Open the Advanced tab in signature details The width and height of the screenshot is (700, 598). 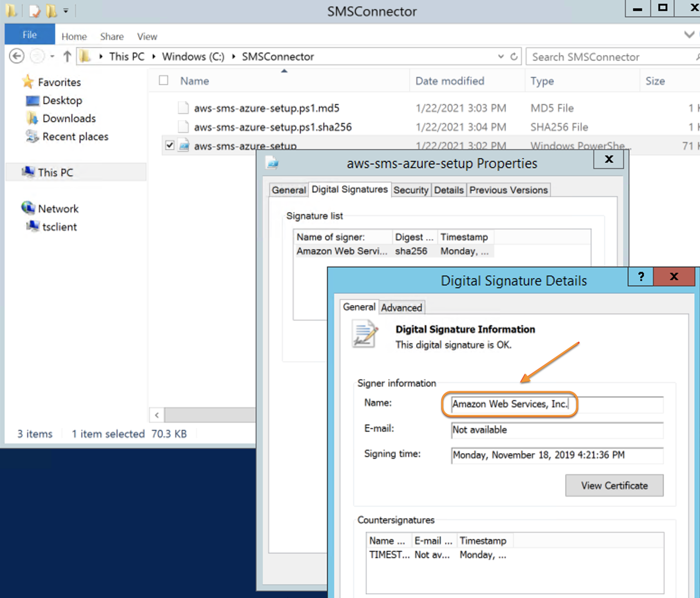point(401,308)
